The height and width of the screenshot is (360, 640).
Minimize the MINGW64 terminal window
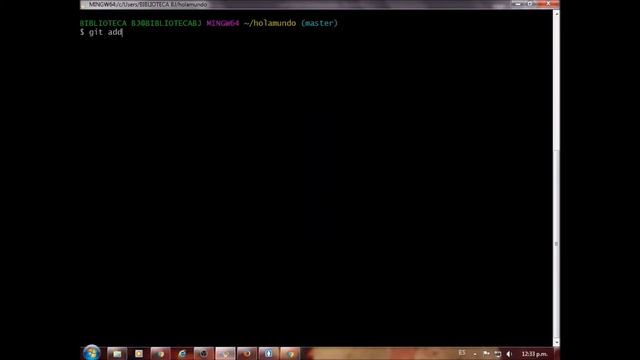tap(518, 4)
